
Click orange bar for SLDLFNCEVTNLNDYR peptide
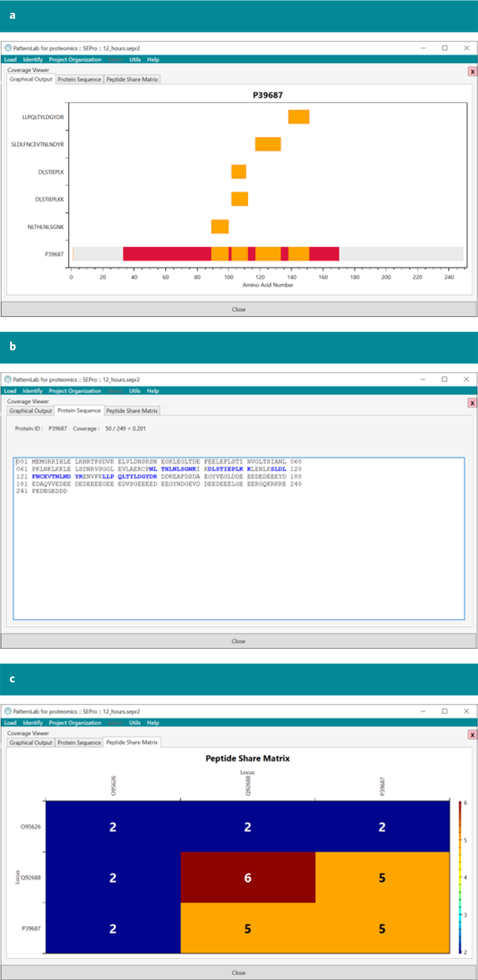(x=268, y=144)
